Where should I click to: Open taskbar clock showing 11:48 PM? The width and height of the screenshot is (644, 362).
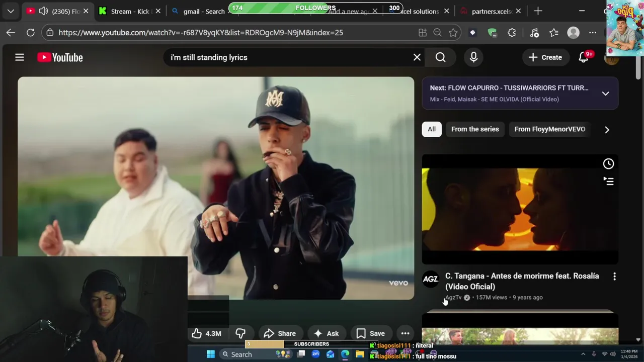(x=629, y=354)
